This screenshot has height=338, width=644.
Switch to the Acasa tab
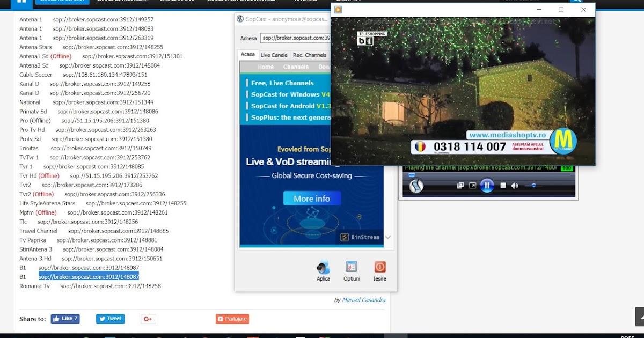pos(248,55)
